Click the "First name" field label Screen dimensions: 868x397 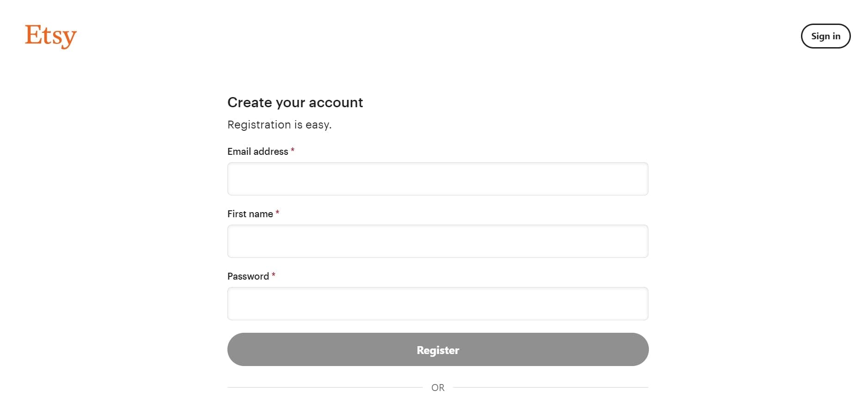(250, 214)
